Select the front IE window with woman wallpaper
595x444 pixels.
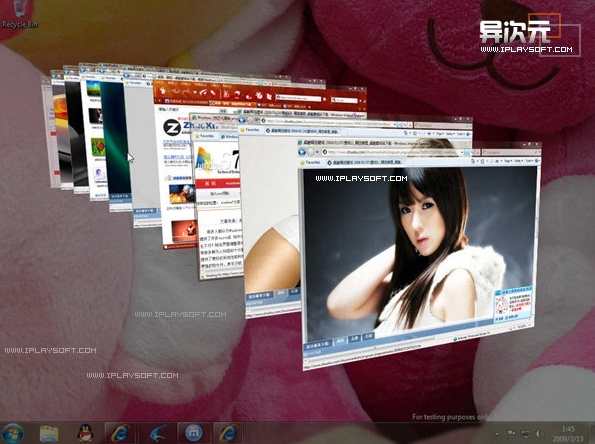pyautogui.click(x=419, y=254)
